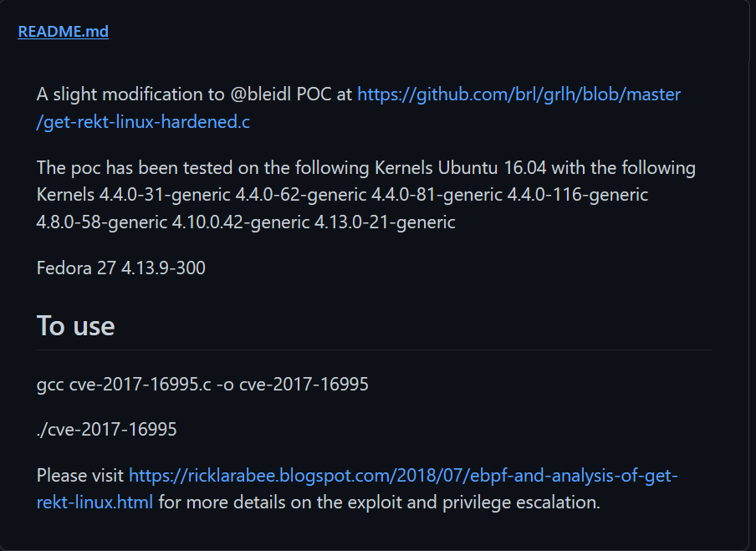Open the github.com/brl/grlh blob link

click(x=518, y=94)
